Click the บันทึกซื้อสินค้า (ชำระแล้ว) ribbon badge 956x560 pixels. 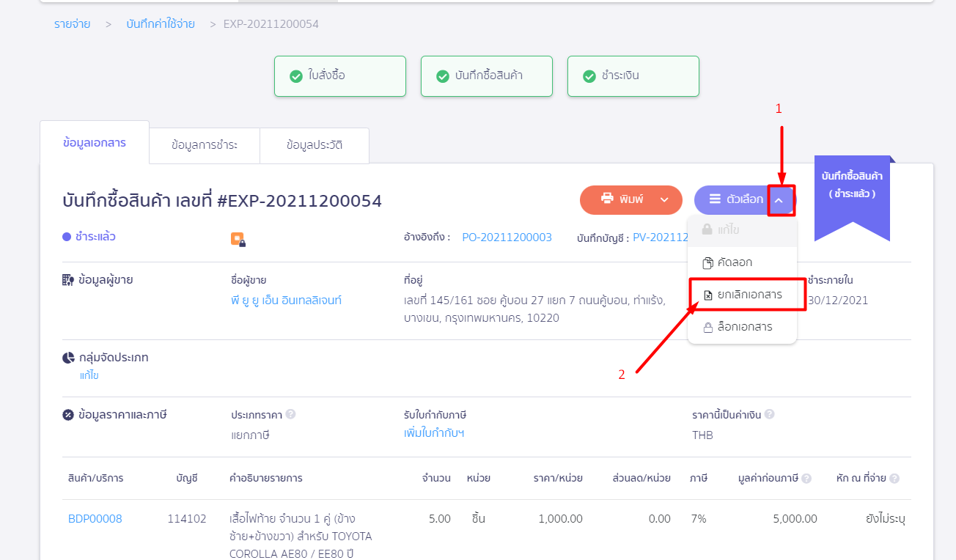coord(852,194)
